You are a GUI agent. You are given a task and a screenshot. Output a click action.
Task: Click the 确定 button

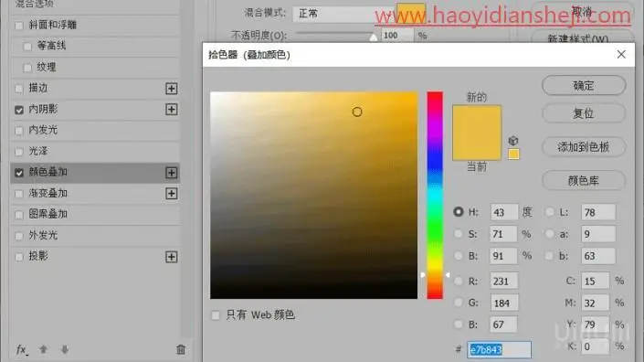tap(584, 85)
